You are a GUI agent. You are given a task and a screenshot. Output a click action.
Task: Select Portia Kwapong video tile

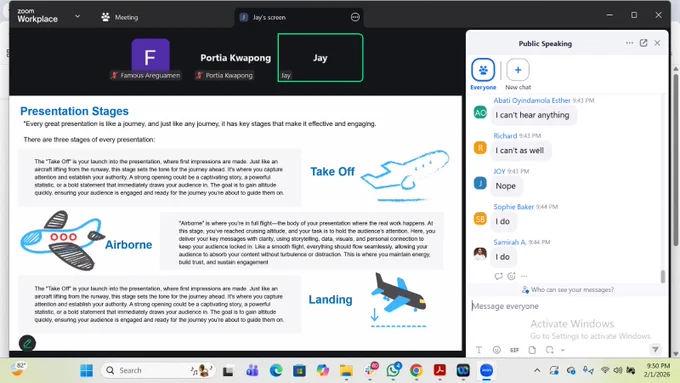[235, 58]
